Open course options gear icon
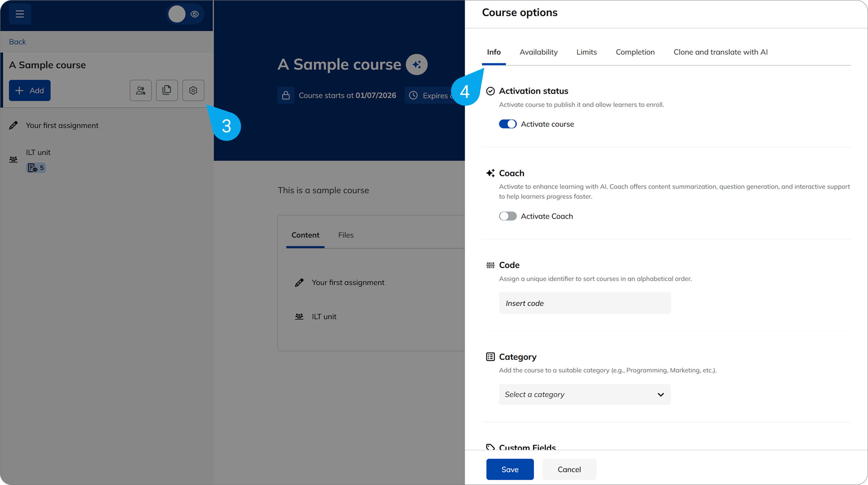The width and height of the screenshot is (868, 485). [x=193, y=90]
